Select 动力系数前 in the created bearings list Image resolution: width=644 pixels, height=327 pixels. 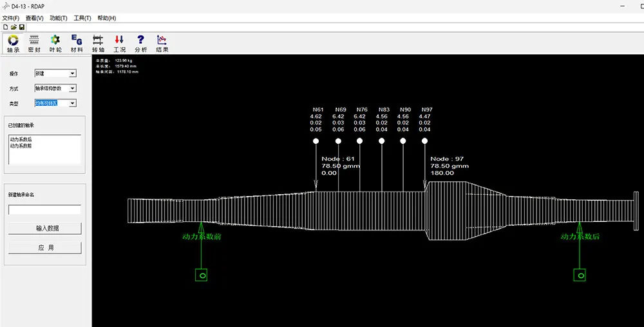21,146
